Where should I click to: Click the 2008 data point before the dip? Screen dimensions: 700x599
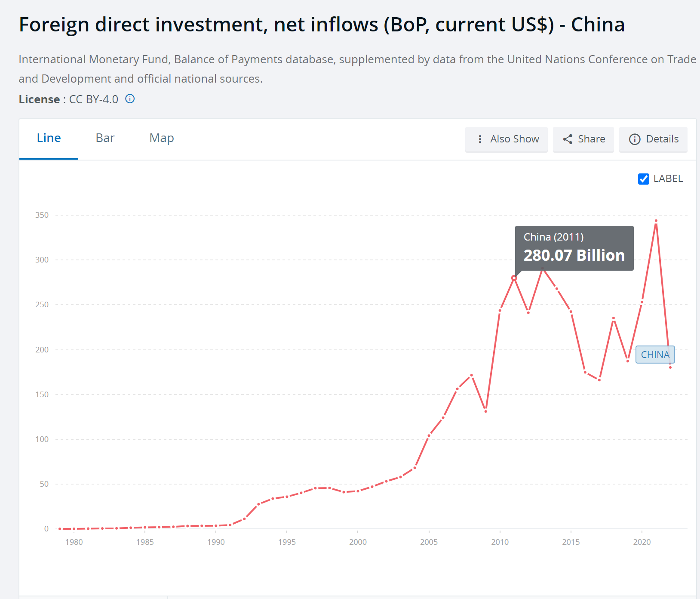tap(472, 375)
